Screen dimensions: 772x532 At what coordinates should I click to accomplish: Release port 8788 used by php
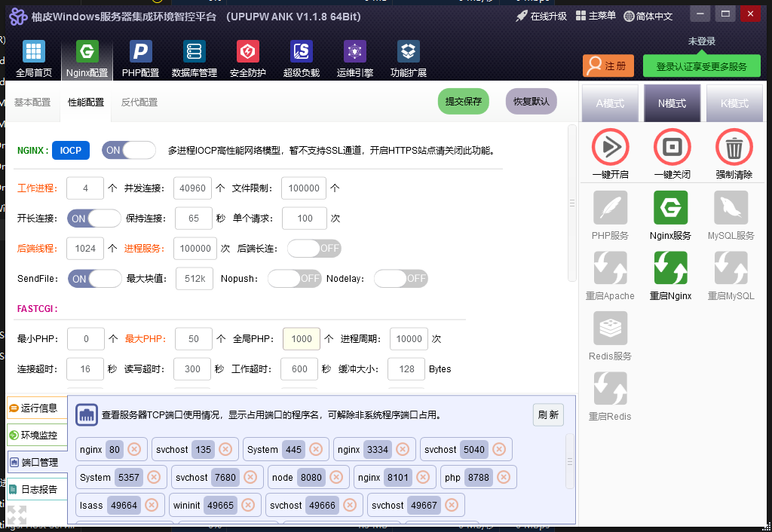point(503,477)
